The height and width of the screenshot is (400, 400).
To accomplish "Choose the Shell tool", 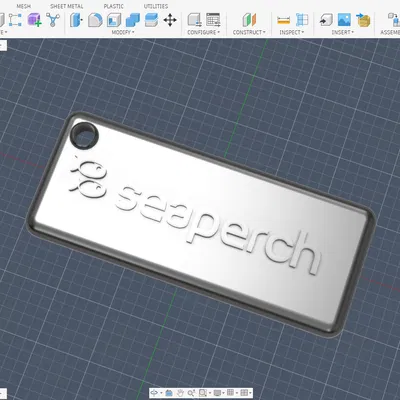I will click(x=114, y=20).
